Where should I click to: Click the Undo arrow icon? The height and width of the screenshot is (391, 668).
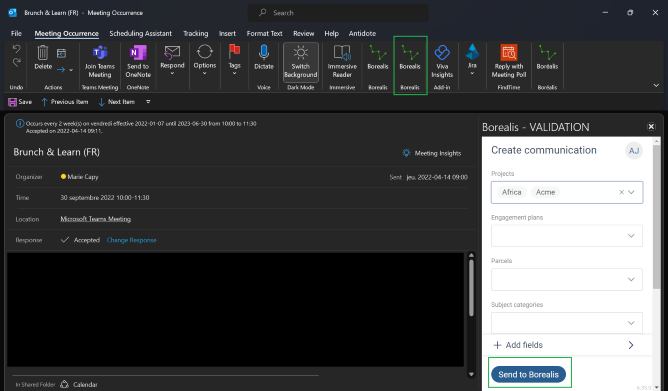pos(16,49)
